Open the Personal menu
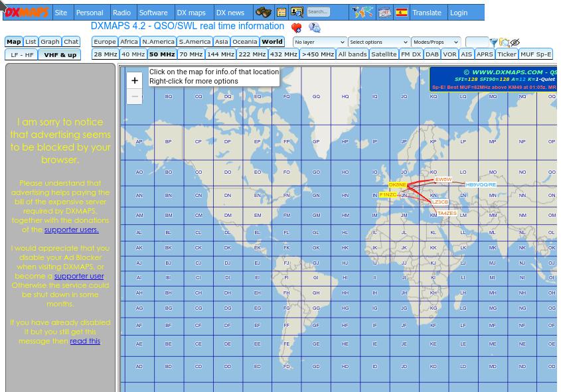This screenshot has width=561, height=392. [x=90, y=13]
